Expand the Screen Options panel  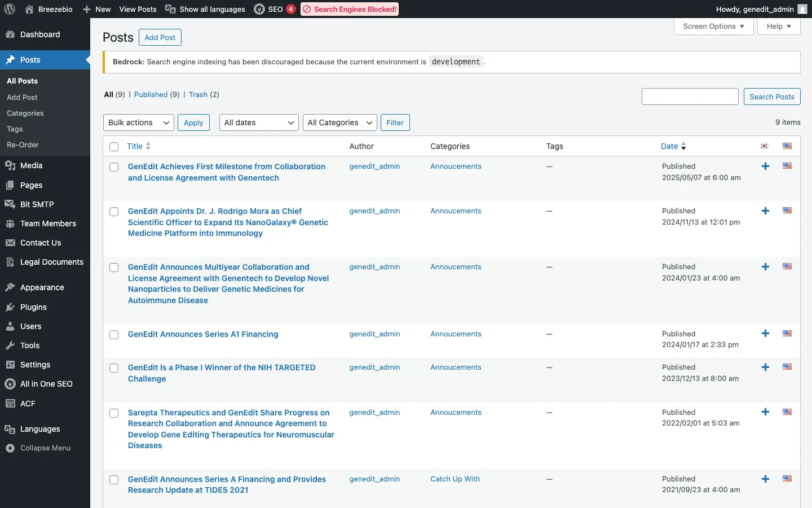pos(713,27)
